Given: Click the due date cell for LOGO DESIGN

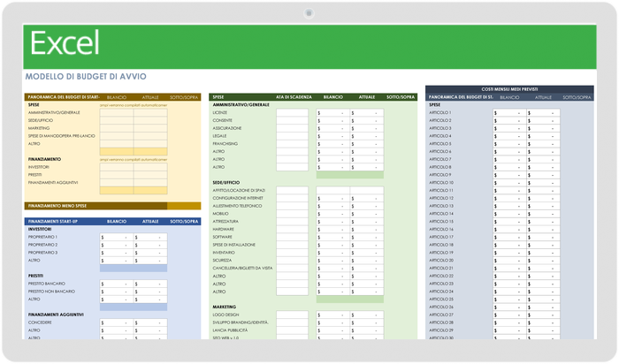Looking at the screenshot, I should tap(292, 315).
